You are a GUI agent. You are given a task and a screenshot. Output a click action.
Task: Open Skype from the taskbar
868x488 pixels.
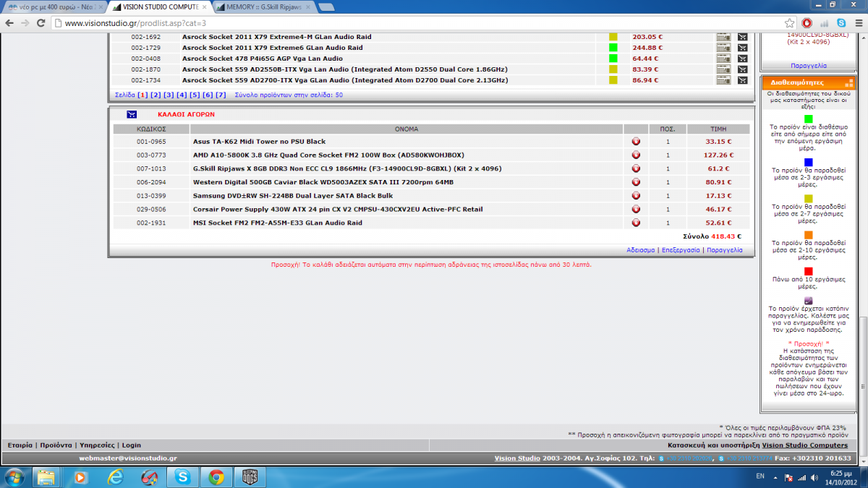click(183, 476)
